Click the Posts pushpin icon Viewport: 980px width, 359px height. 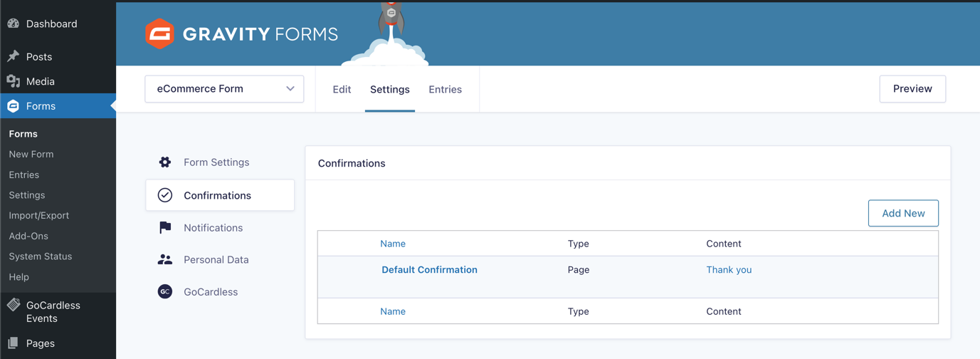coord(14,56)
